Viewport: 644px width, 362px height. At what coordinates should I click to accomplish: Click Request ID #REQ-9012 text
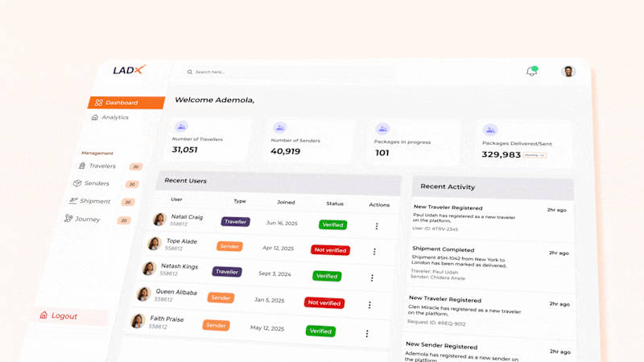pyautogui.click(x=436, y=323)
